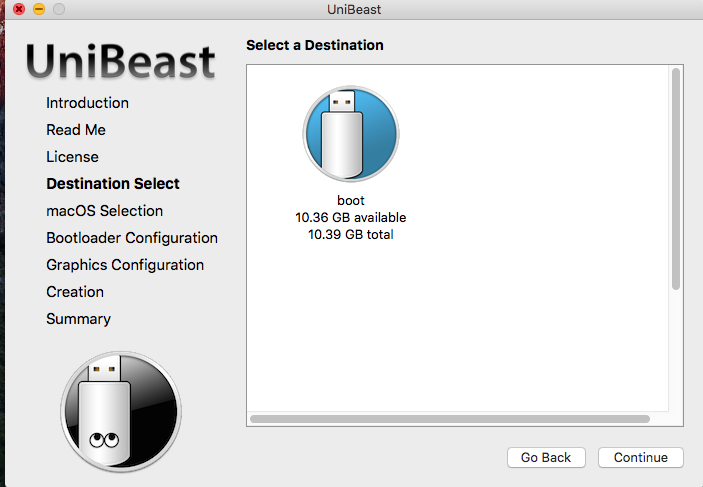Click the Creation step
This screenshot has width=703, height=487.
coord(75,291)
